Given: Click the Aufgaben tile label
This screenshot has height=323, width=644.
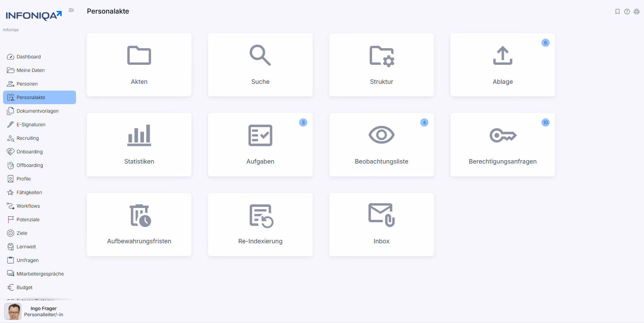Looking at the screenshot, I should 260,161.
